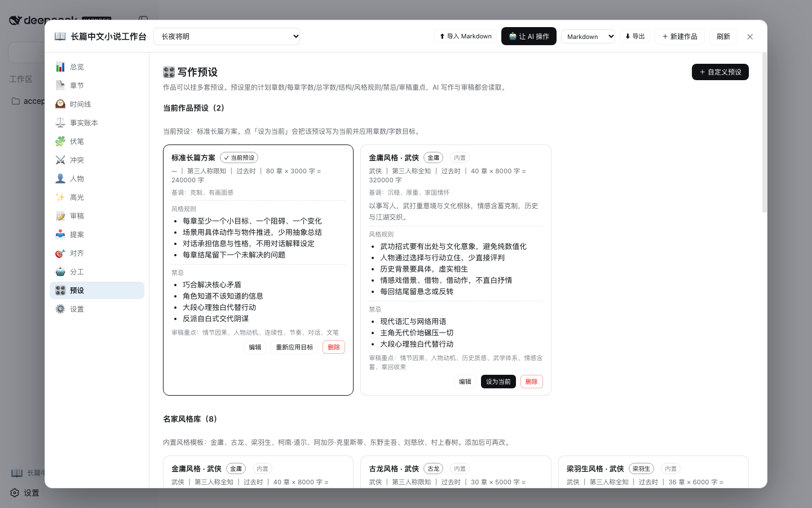Edit the 标准长篇方案 preset
This screenshot has width=812, height=508.
[x=255, y=347]
